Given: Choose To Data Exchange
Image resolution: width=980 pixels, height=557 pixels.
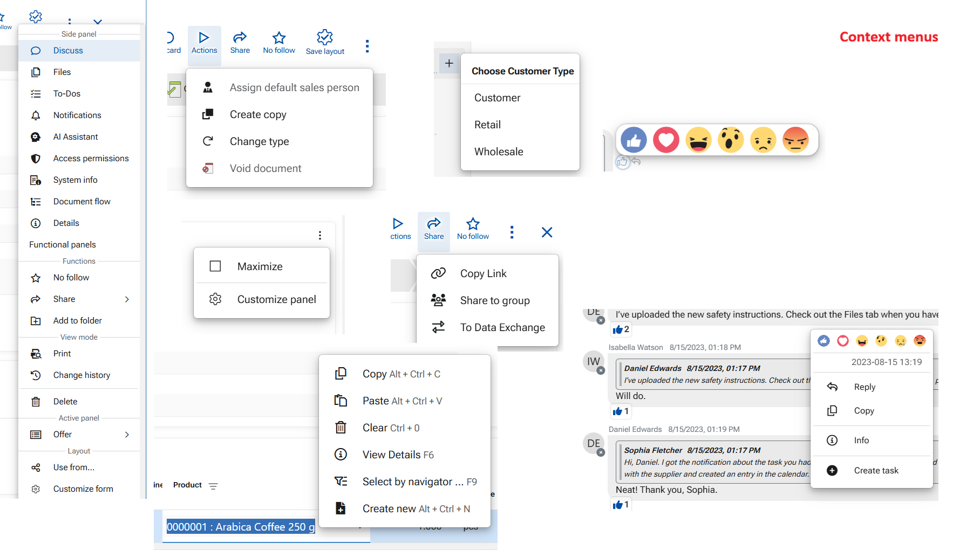Looking at the screenshot, I should (487, 327).
